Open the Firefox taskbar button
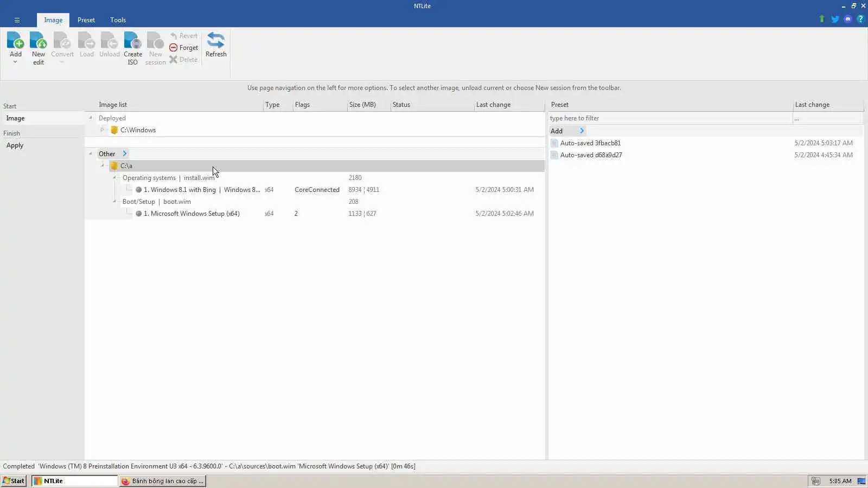868x488 pixels. 163,481
